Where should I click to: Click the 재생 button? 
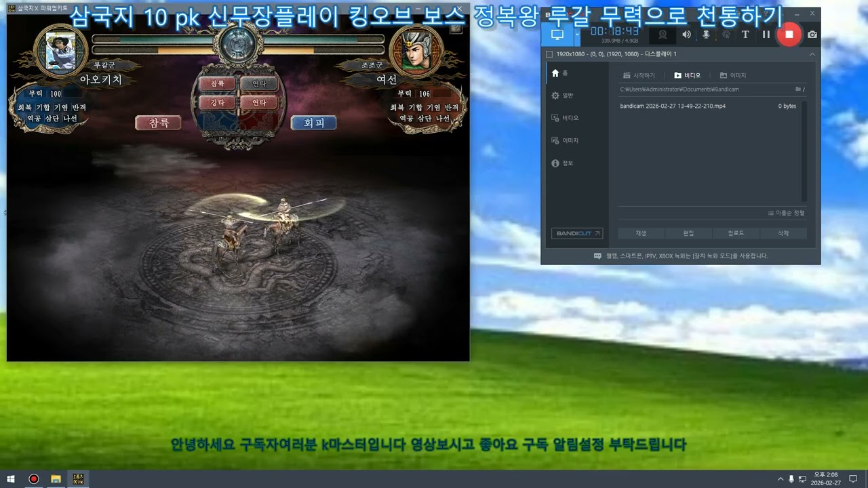(x=641, y=233)
